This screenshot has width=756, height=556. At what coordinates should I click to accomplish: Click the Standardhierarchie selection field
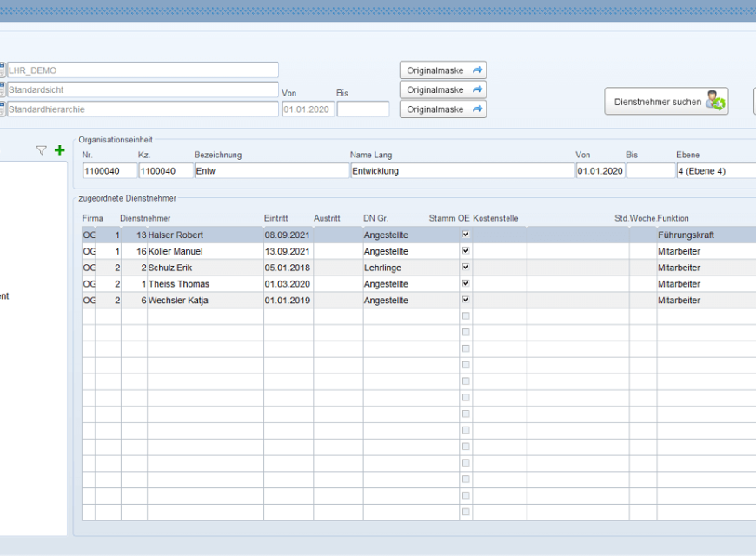pyautogui.click(x=143, y=109)
